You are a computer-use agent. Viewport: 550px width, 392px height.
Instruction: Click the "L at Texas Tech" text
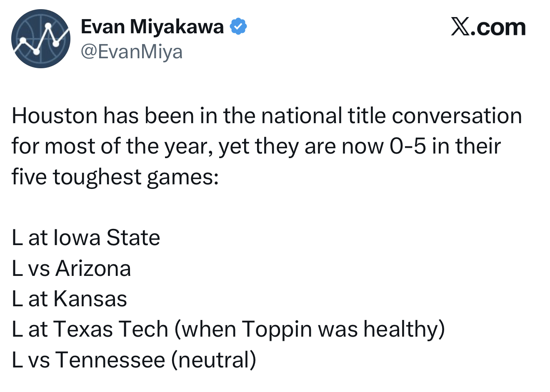pyautogui.click(x=90, y=329)
